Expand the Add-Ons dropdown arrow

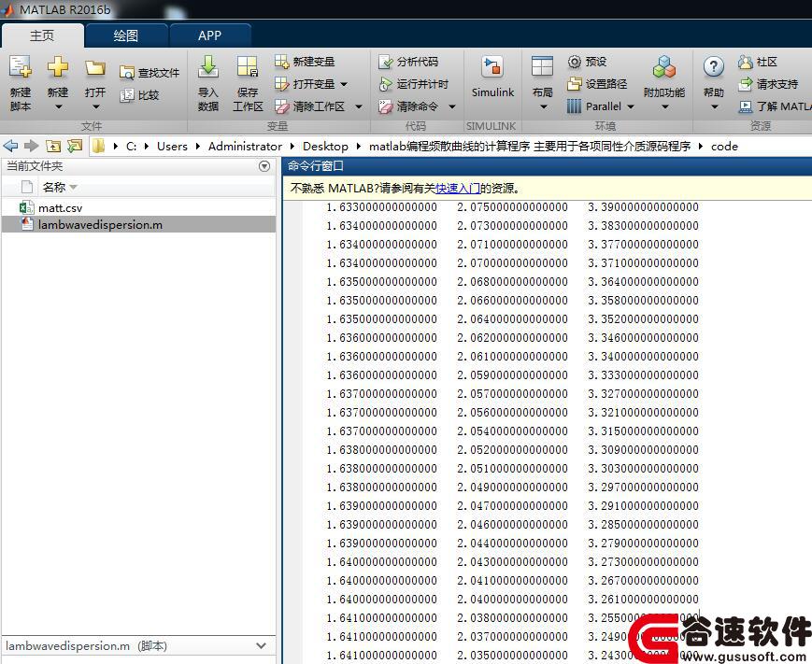(665, 107)
